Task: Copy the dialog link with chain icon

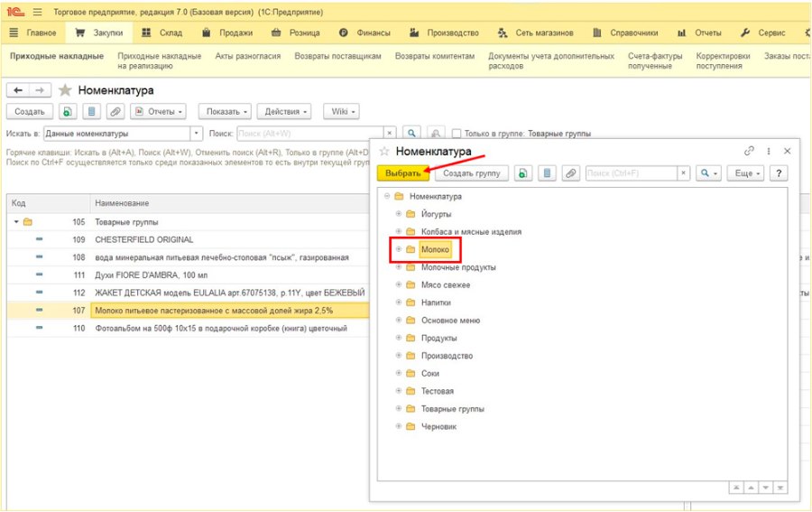Action: (x=749, y=151)
